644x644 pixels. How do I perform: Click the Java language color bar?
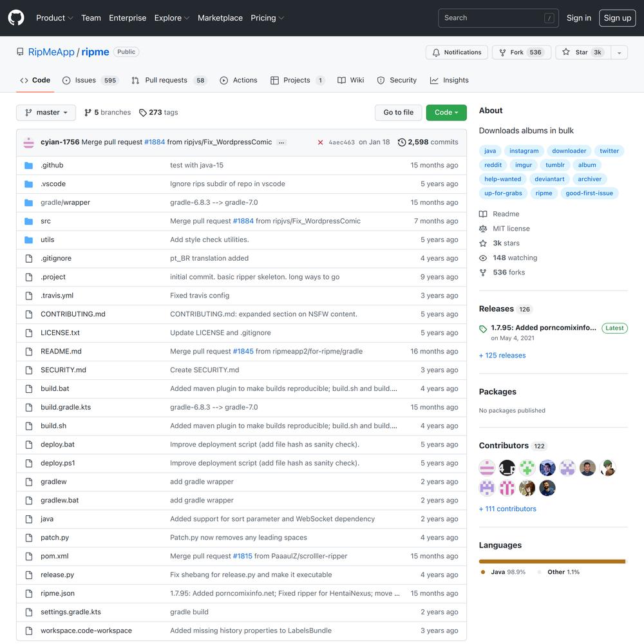552,562
